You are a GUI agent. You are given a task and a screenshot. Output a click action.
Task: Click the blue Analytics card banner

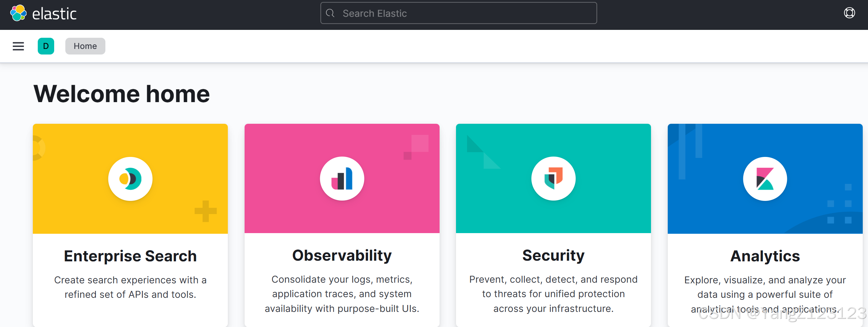tap(765, 179)
